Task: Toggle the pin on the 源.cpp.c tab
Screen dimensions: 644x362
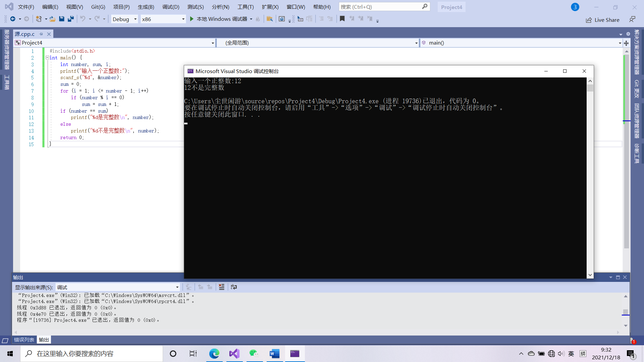Action: (x=41, y=34)
